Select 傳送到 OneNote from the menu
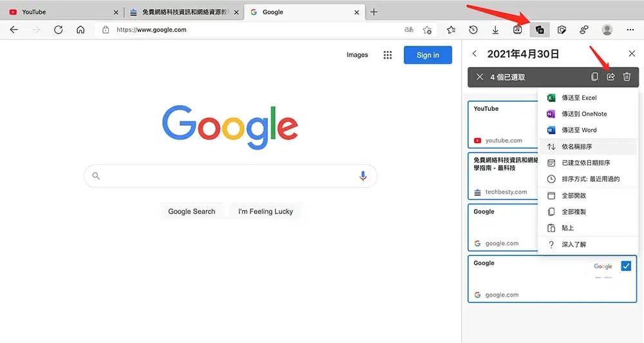 [x=588, y=114]
